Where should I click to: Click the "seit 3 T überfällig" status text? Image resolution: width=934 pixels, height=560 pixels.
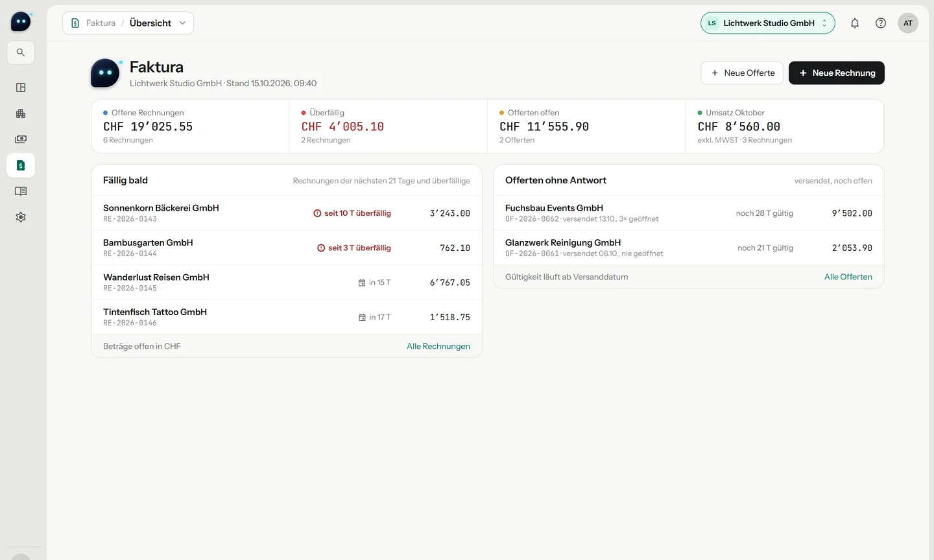(359, 248)
